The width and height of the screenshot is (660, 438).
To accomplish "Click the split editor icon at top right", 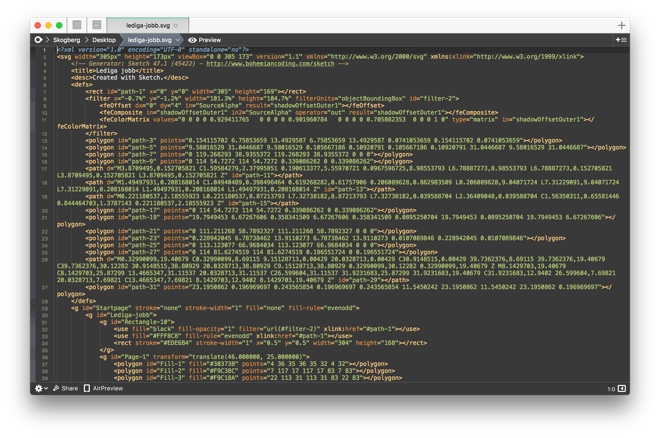I will coord(621,40).
